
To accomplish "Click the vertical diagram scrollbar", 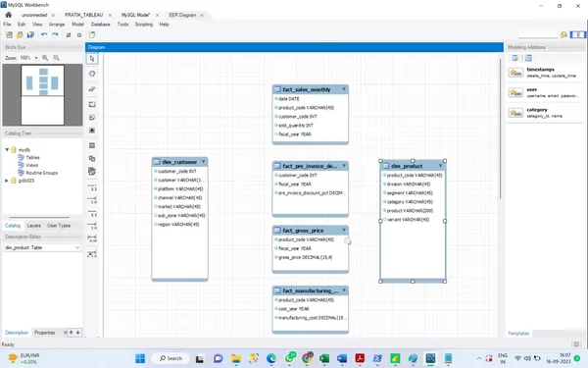I will click(x=500, y=129).
